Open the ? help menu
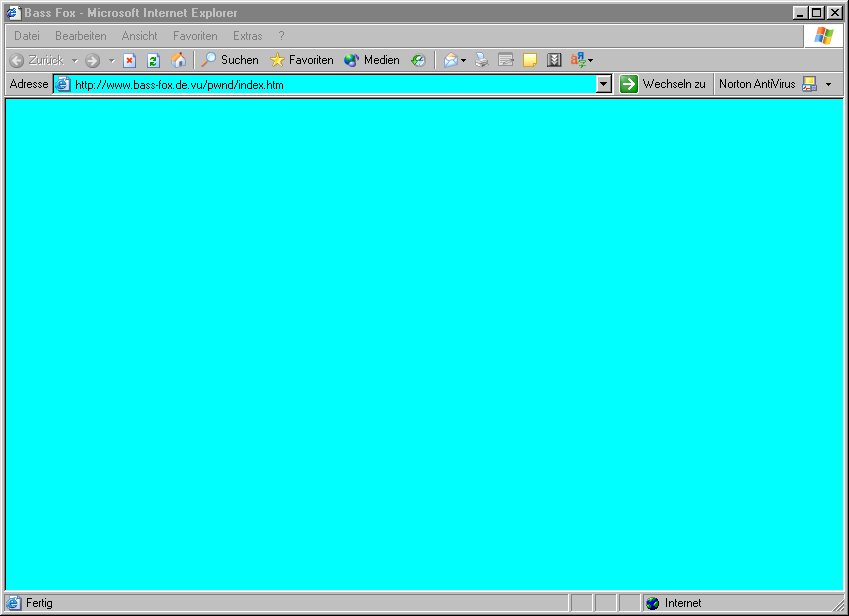The width and height of the screenshot is (849, 616). coord(281,36)
